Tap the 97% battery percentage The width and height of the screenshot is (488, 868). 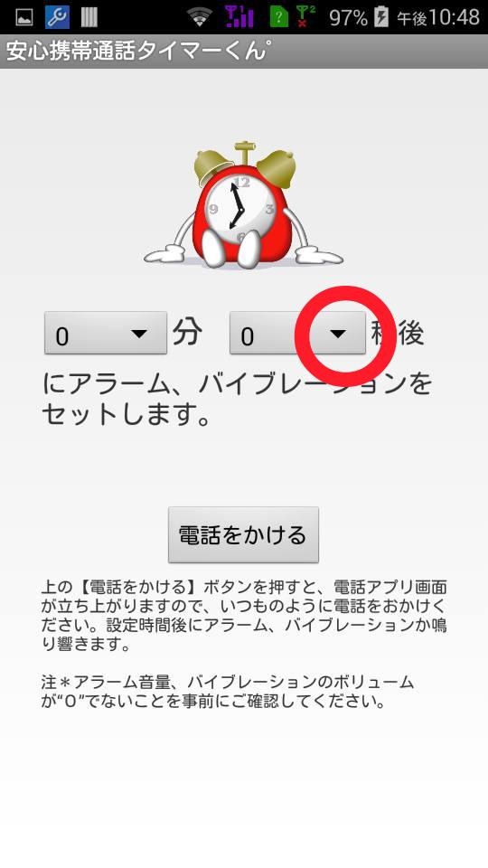click(x=348, y=18)
